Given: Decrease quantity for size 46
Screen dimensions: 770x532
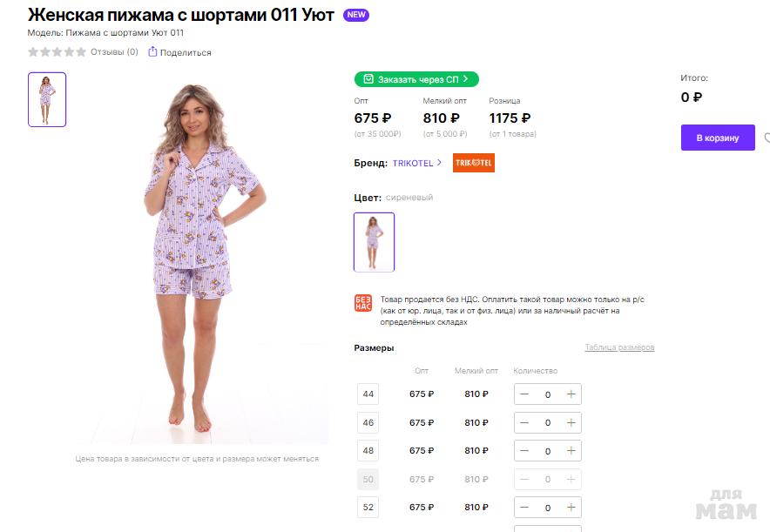Looking at the screenshot, I should [x=524, y=422].
